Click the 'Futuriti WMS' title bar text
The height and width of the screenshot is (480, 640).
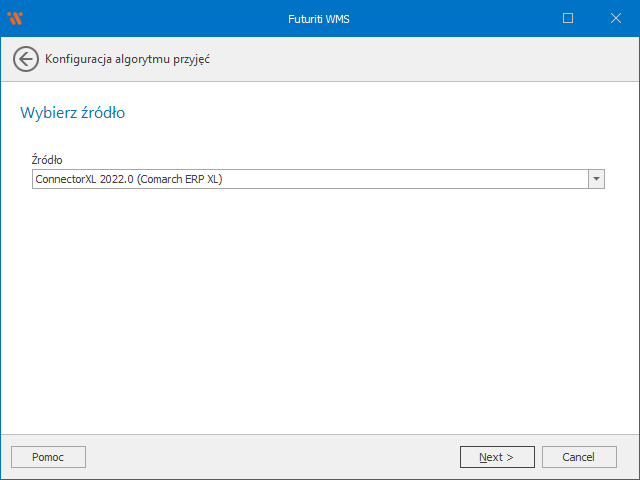319,18
